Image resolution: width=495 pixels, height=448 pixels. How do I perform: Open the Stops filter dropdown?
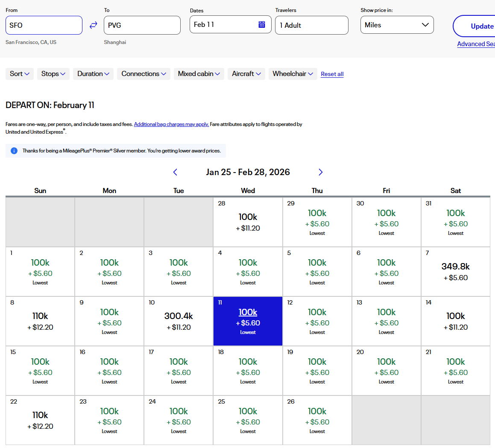(x=53, y=74)
